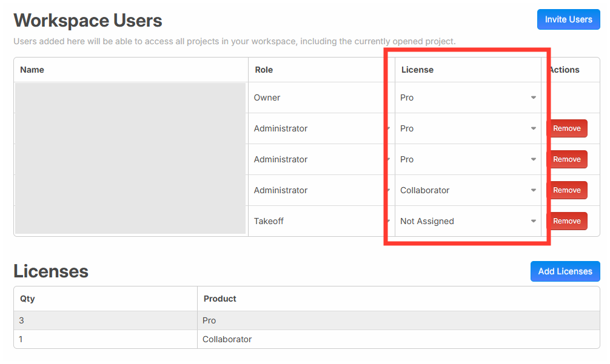Expand the first Administrator's license dropdown

coord(468,128)
